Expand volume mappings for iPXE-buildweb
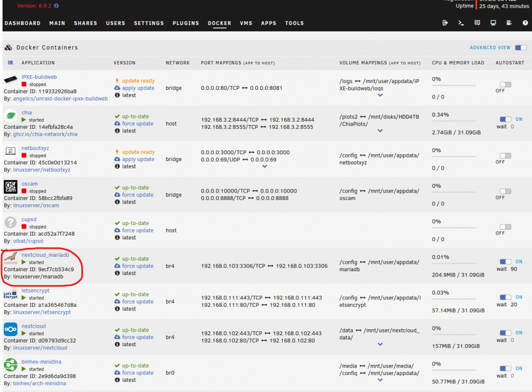Viewport: 532px width, 392px height. [x=380, y=95]
